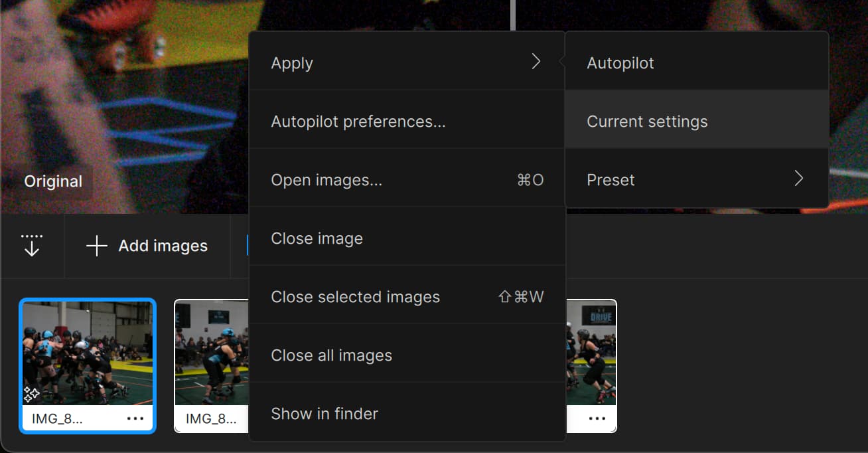This screenshot has height=453, width=868.
Task: Select Close image
Action: 317,238
